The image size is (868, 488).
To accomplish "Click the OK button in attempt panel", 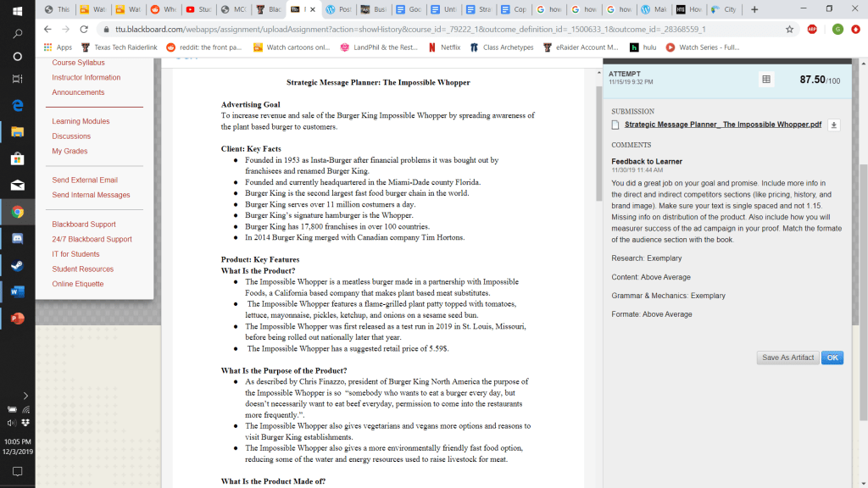I will coord(832,358).
